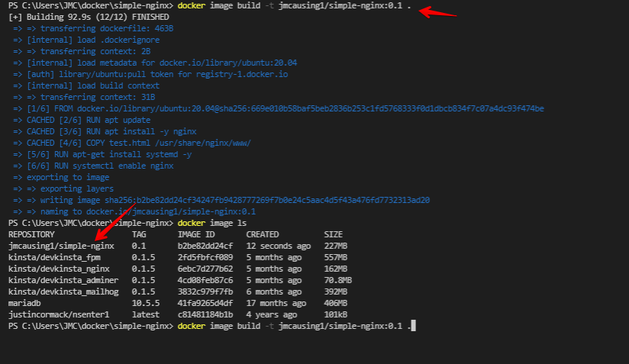Click 'transferring context: 2B' line
629x364 pixels.
pyautogui.click(x=82, y=51)
